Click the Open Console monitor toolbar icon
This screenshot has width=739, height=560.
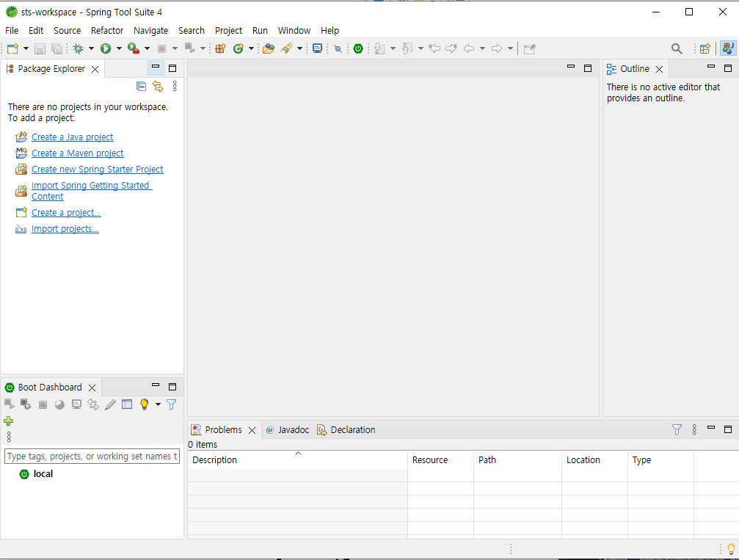pyautogui.click(x=318, y=48)
